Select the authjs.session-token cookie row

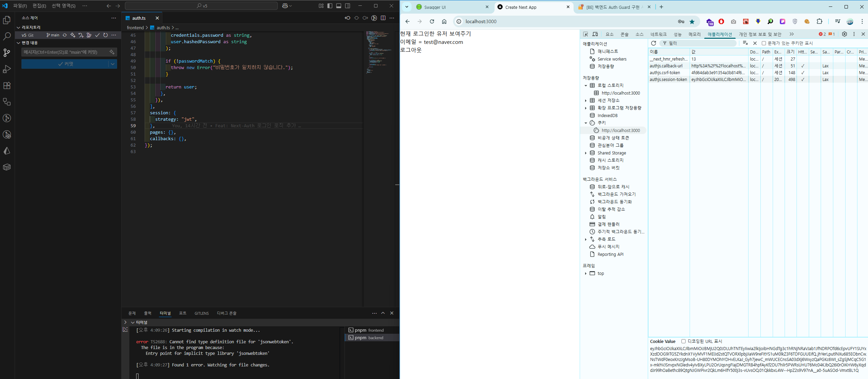pos(758,80)
